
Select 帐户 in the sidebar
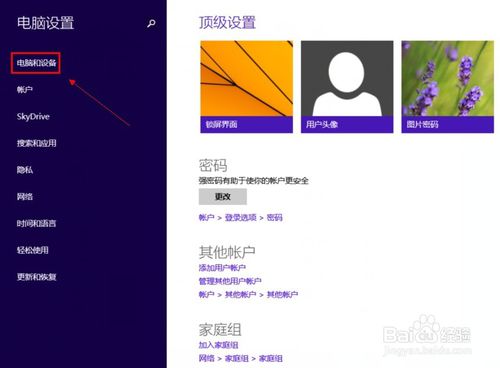[x=25, y=89]
